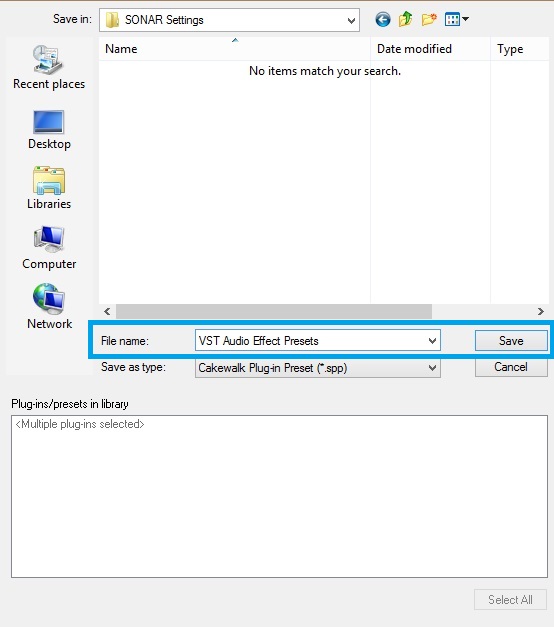
Task: Expand the Save in folder dropdown
Action: click(x=351, y=20)
